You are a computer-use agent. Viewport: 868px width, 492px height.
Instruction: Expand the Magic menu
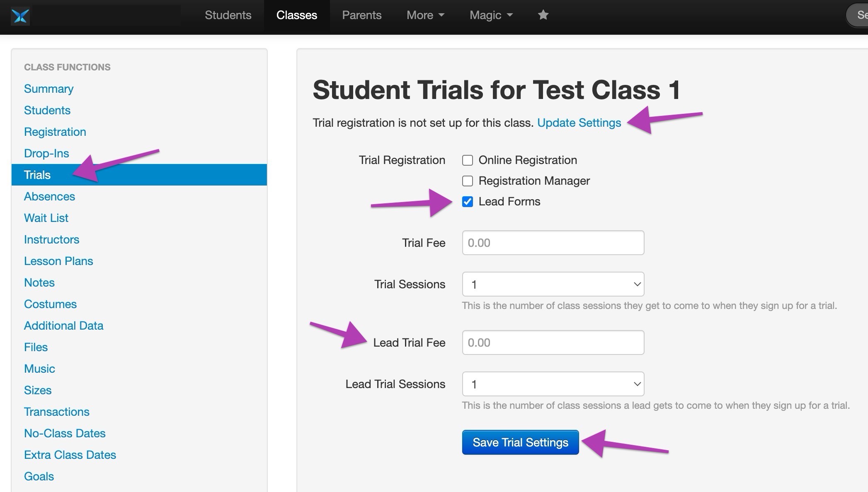pyautogui.click(x=491, y=15)
